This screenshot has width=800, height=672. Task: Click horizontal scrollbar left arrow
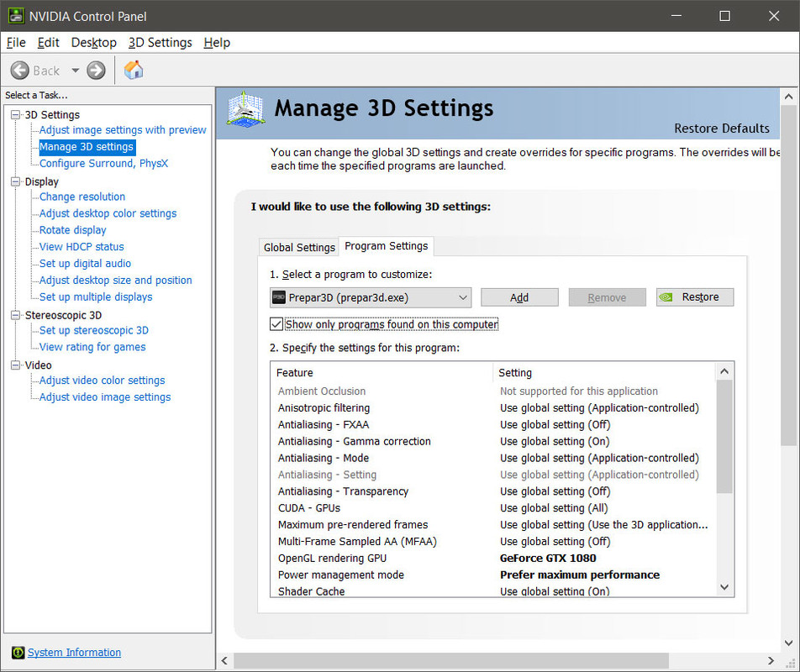click(x=224, y=661)
